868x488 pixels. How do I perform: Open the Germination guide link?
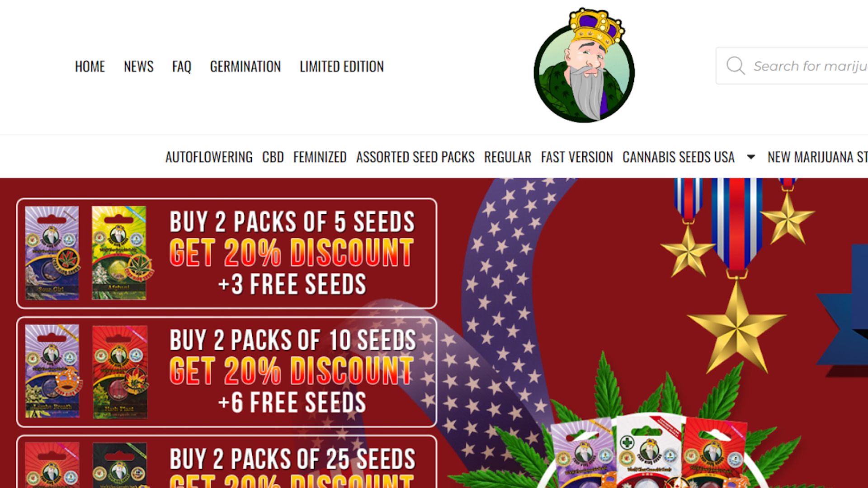tap(245, 66)
